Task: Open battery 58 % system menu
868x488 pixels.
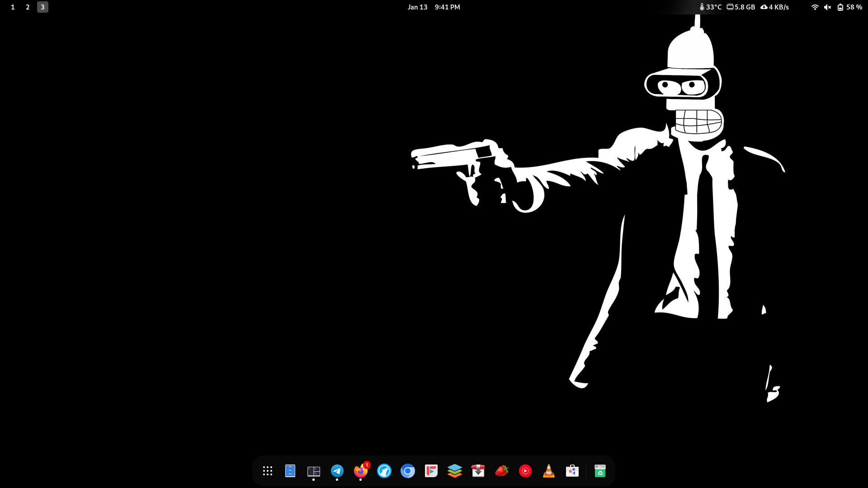Action: pos(849,7)
